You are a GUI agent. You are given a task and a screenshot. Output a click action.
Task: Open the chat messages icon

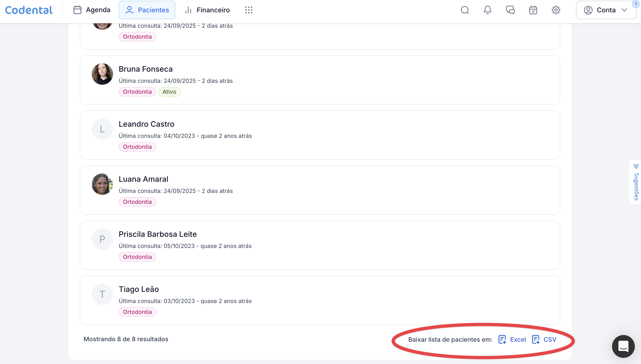(x=510, y=10)
